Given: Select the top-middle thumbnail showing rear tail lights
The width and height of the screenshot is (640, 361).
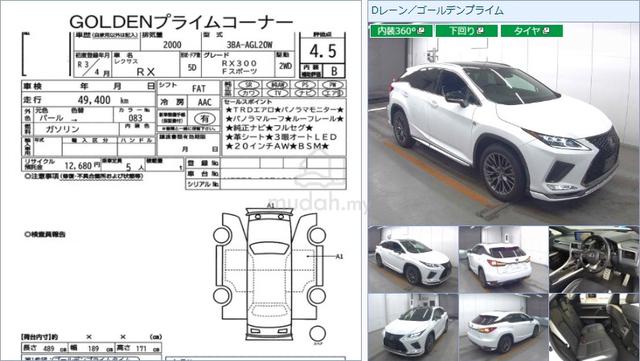Looking at the screenshot, I should 503,259.
